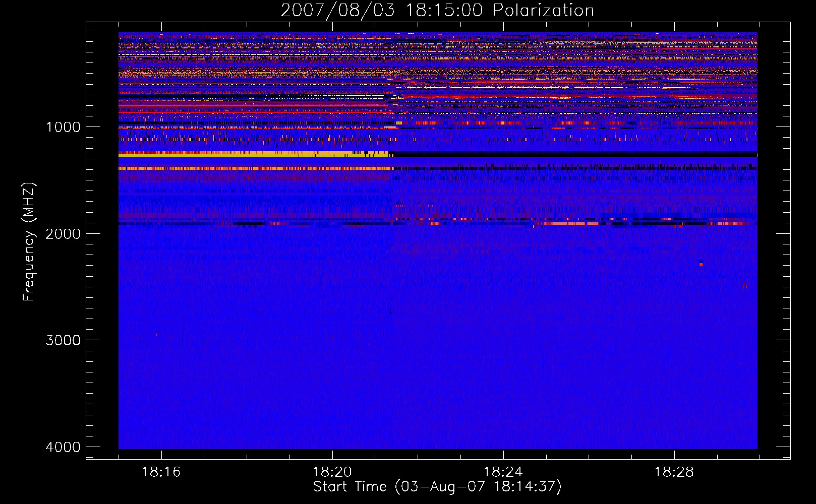
Task: Click the plot title '2007/08/03 18:15:00 Polarization'
Action: point(437,10)
